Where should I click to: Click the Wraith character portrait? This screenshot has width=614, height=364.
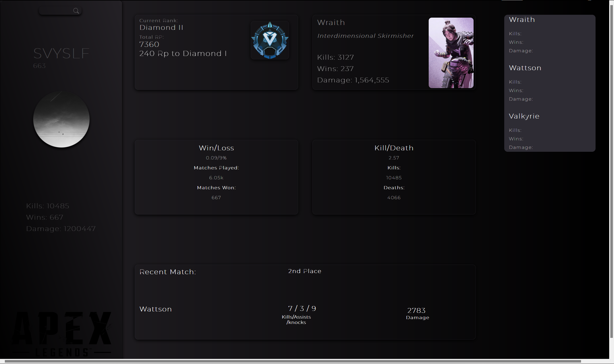[451, 53]
